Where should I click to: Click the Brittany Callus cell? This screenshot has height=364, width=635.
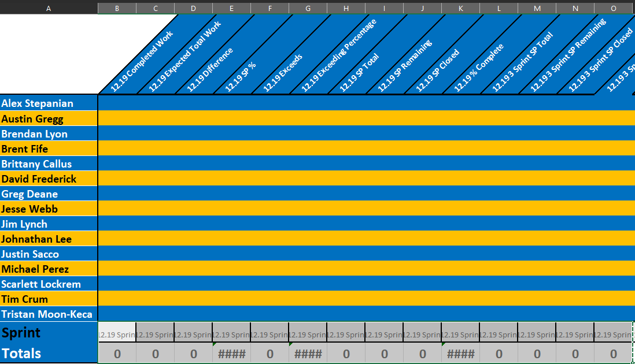click(49, 164)
